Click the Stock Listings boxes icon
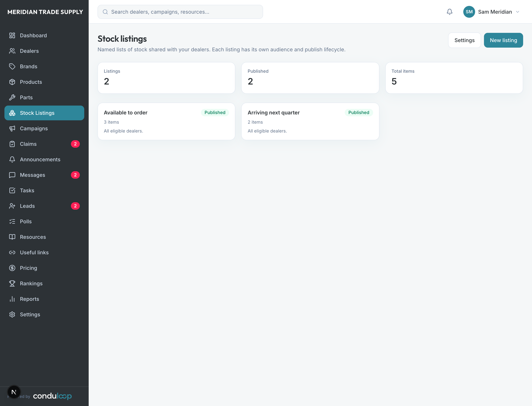Viewport: 532px width, 406px height. point(12,113)
